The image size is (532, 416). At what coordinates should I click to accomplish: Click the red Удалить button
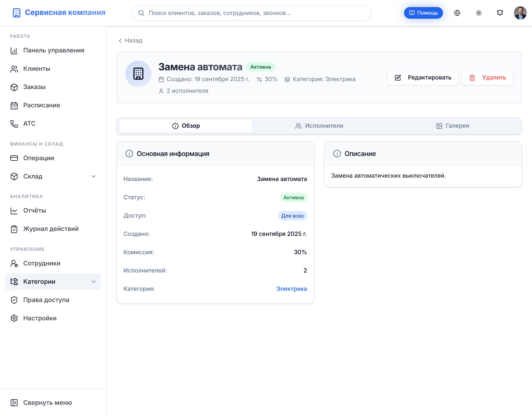(487, 78)
